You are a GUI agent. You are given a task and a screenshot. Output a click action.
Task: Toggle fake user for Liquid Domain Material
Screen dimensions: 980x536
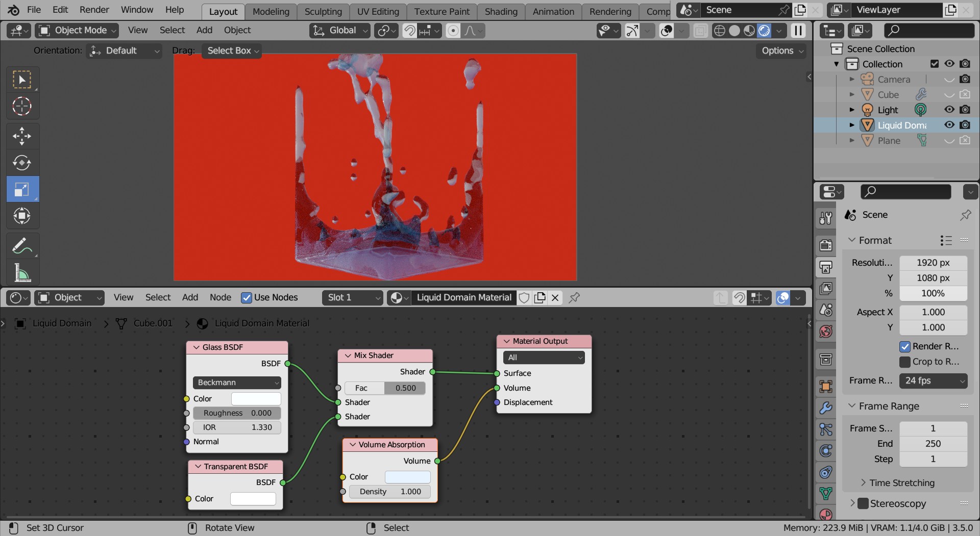point(524,297)
